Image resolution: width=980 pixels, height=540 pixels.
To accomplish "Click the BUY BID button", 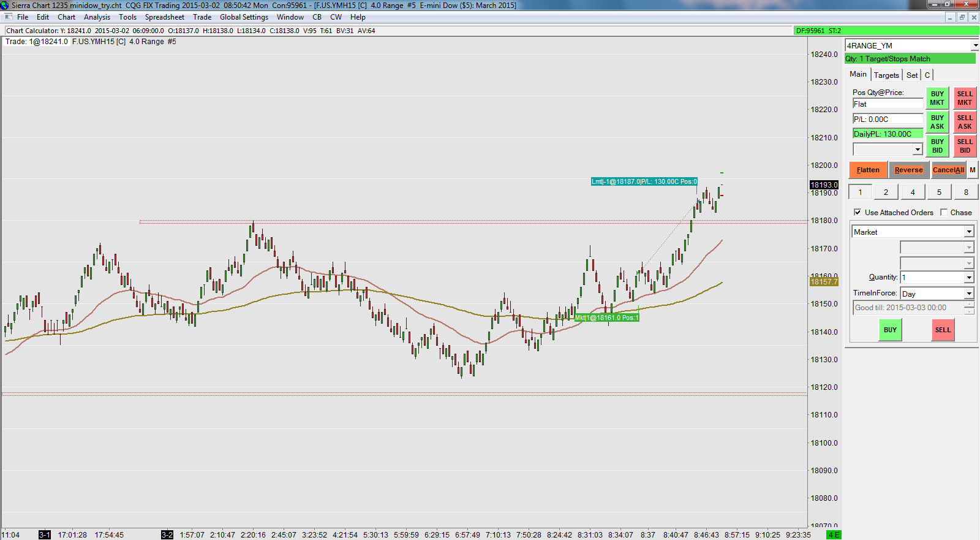I will (x=937, y=146).
